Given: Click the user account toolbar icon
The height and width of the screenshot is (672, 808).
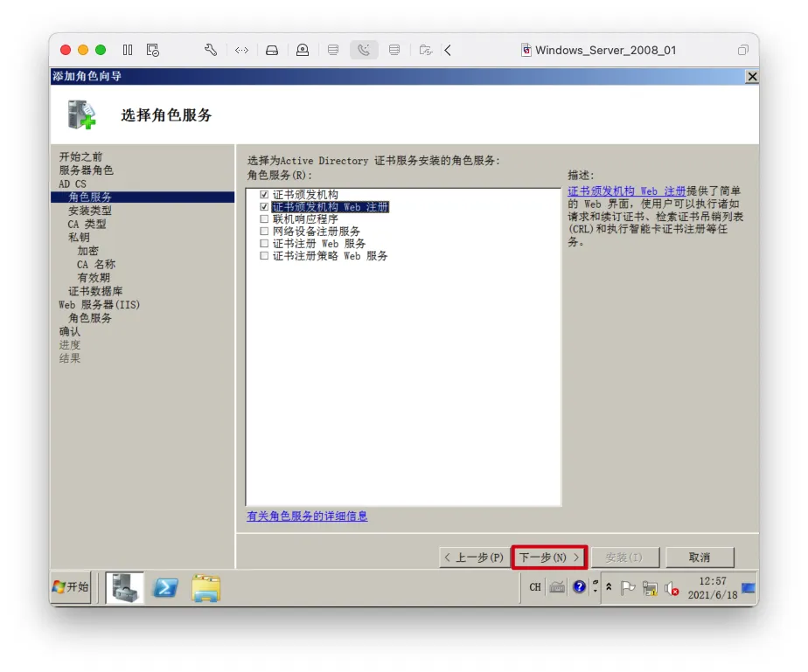Looking at the screenshot, I should tap(303, 50).
